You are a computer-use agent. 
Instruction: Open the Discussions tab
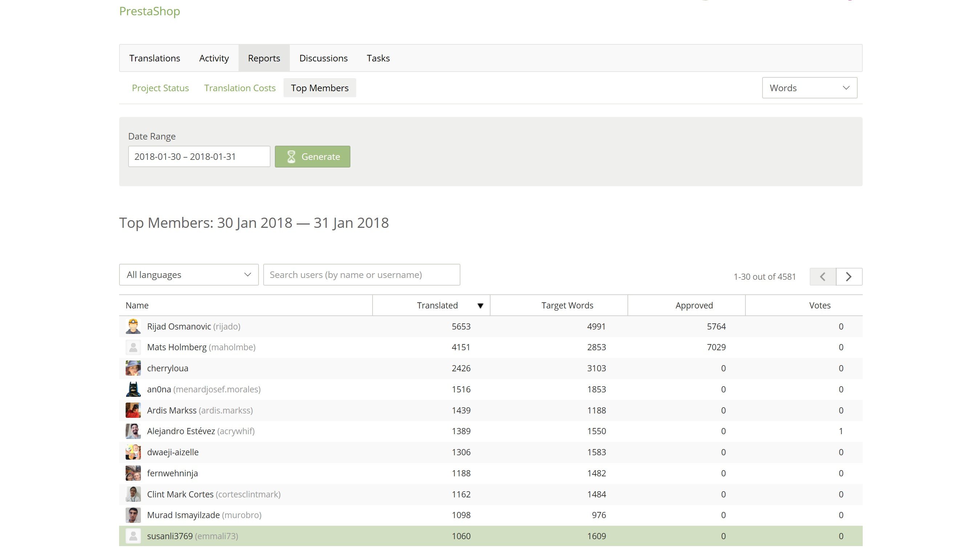tap(324, 58)
